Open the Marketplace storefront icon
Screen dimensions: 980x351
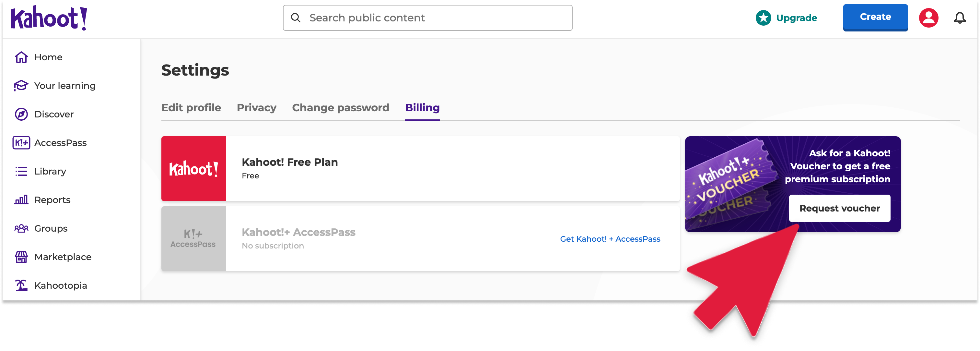pos(21,257)
